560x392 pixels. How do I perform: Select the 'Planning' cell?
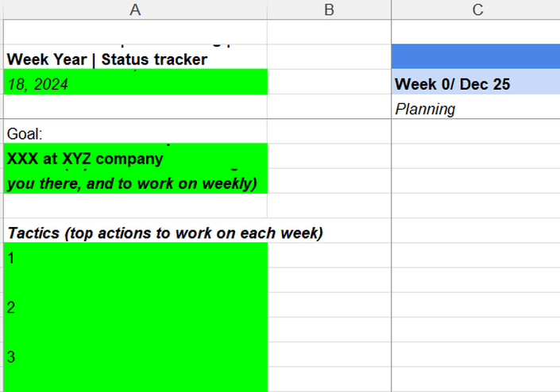[x=476, y=106]
